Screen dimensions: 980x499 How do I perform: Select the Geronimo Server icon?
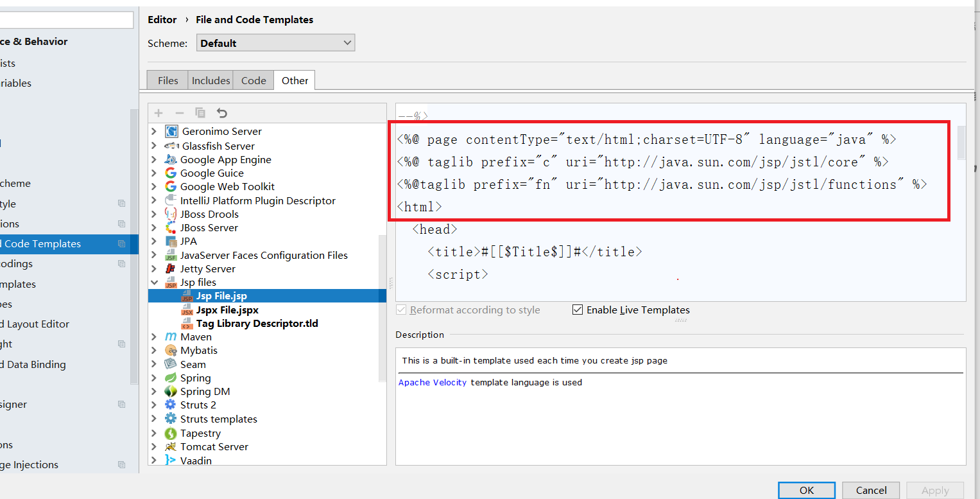click(171, 132)
